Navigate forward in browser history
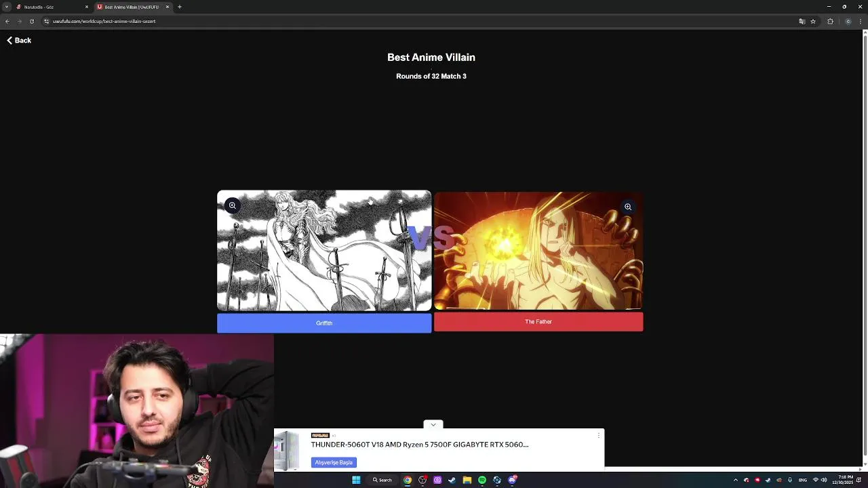The width and height of the screenshot is (868, 488). click(19, 21)
